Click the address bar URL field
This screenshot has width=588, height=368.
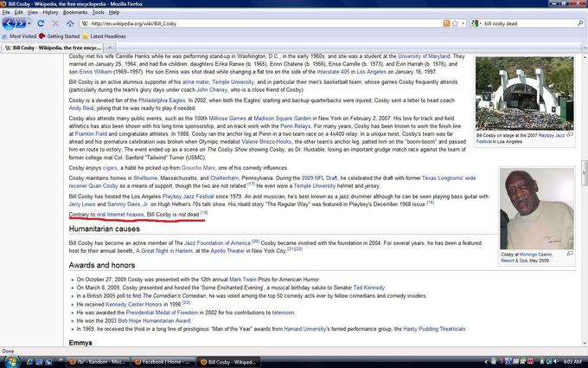coord(263,23)
